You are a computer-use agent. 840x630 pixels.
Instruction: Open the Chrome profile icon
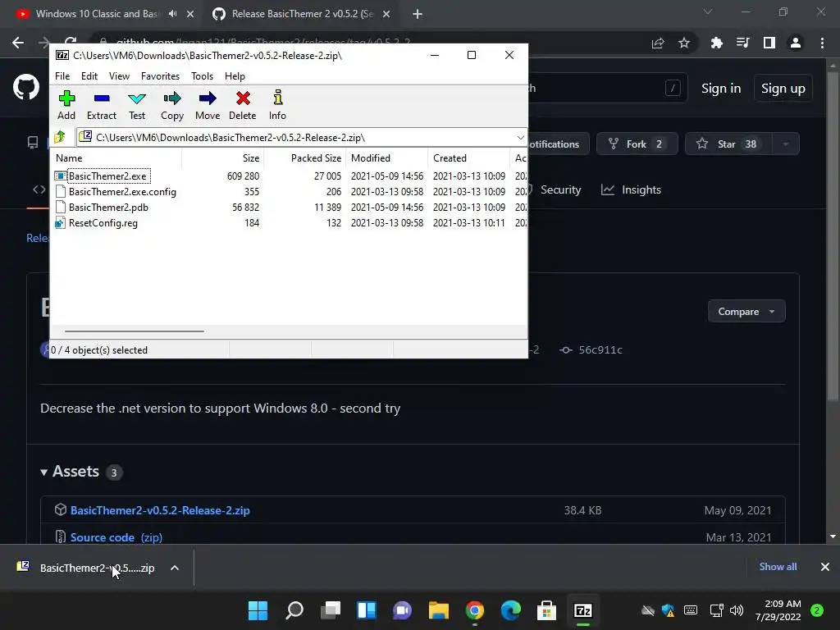(x=796, y=43)
